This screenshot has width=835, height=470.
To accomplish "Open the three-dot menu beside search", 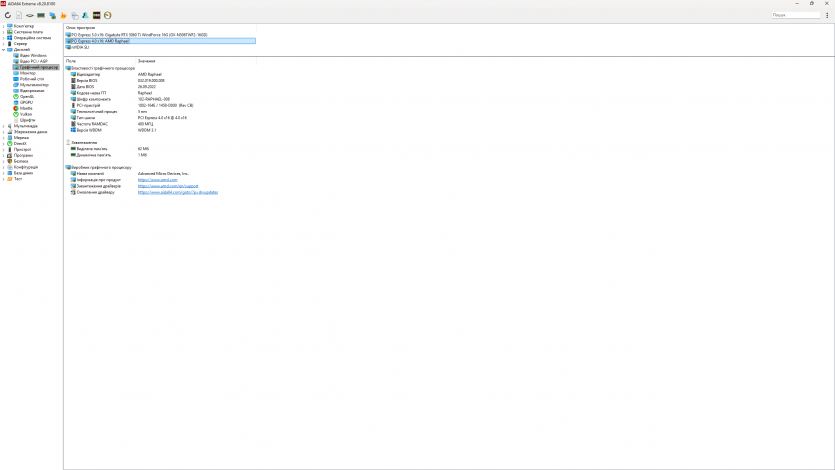I will click(x=828, y=16).
